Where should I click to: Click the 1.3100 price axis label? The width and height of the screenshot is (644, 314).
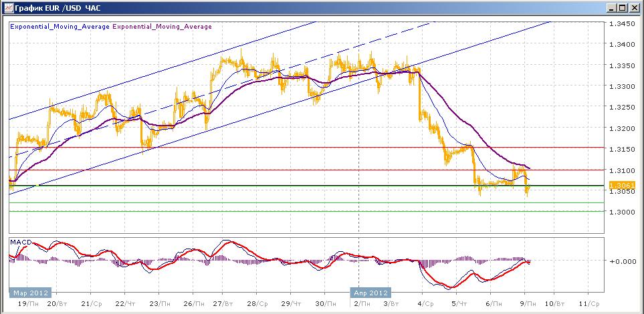coord(622,170)
